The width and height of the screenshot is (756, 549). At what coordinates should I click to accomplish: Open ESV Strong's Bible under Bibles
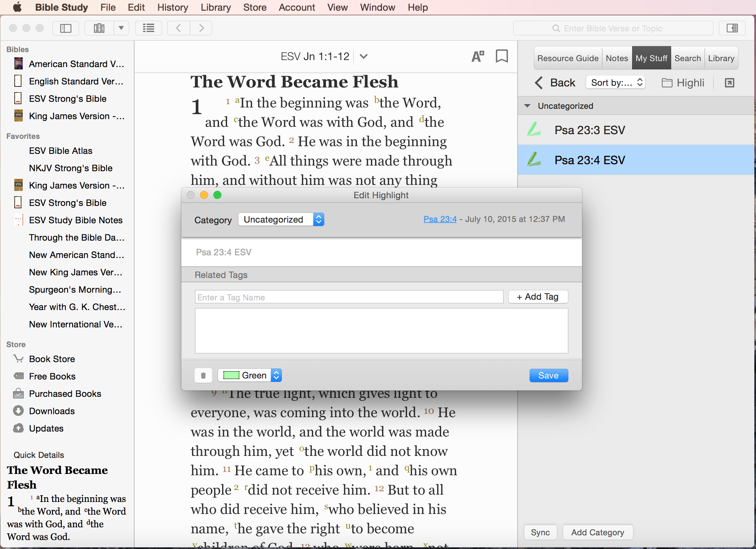coord(67,98)
